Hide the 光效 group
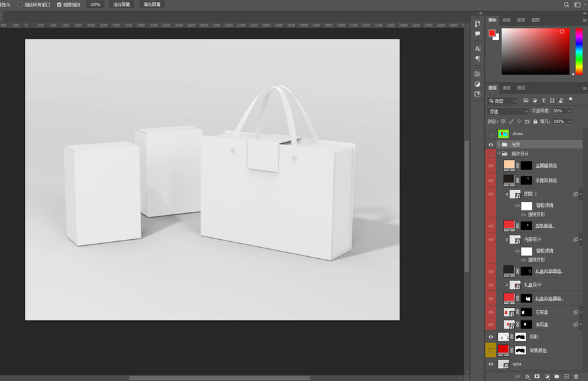 tap(491, 144)
